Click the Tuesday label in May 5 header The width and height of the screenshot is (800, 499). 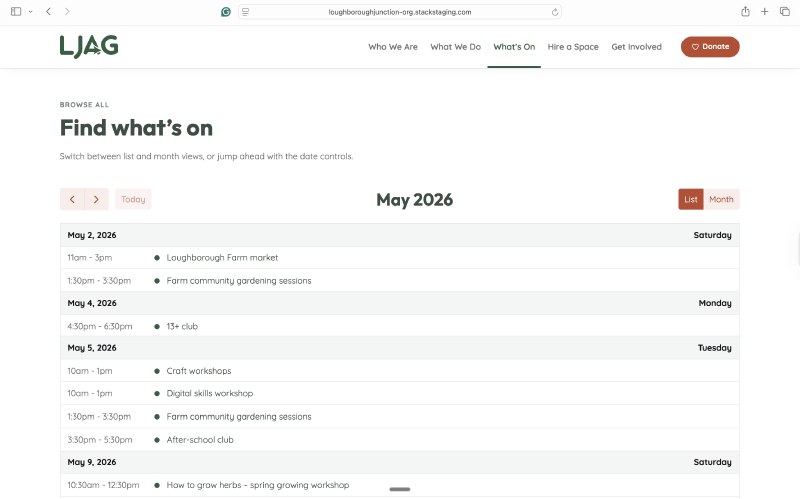click(x=714, y=348)
